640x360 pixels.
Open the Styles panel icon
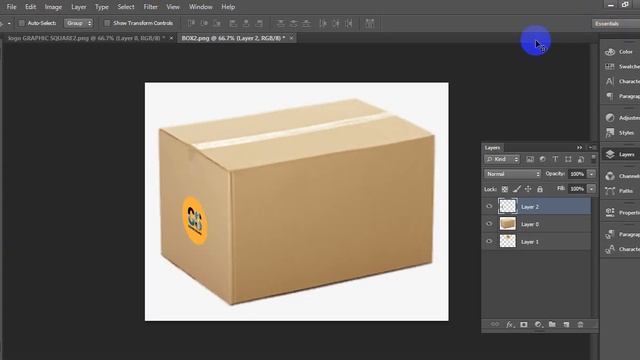coord(610,133)
